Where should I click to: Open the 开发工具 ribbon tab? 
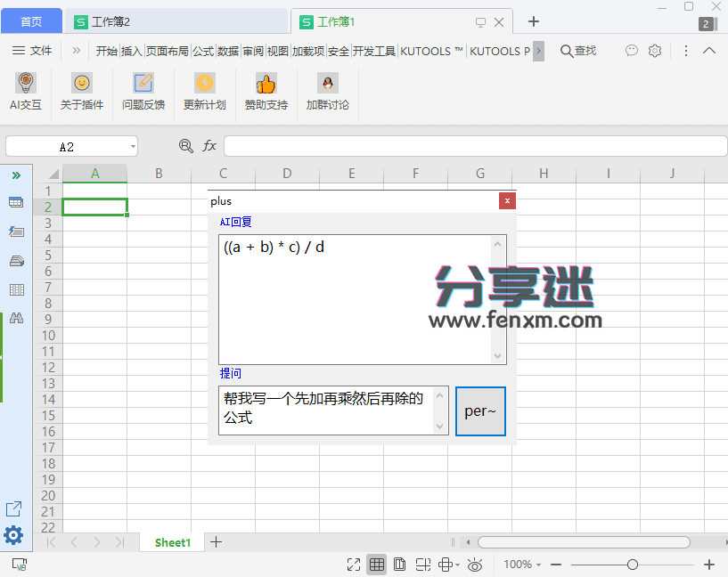[374, 51]
